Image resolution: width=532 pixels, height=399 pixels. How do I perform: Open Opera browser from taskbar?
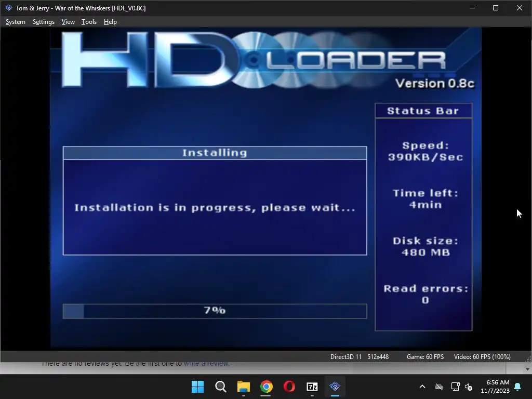tap(289, 387)
